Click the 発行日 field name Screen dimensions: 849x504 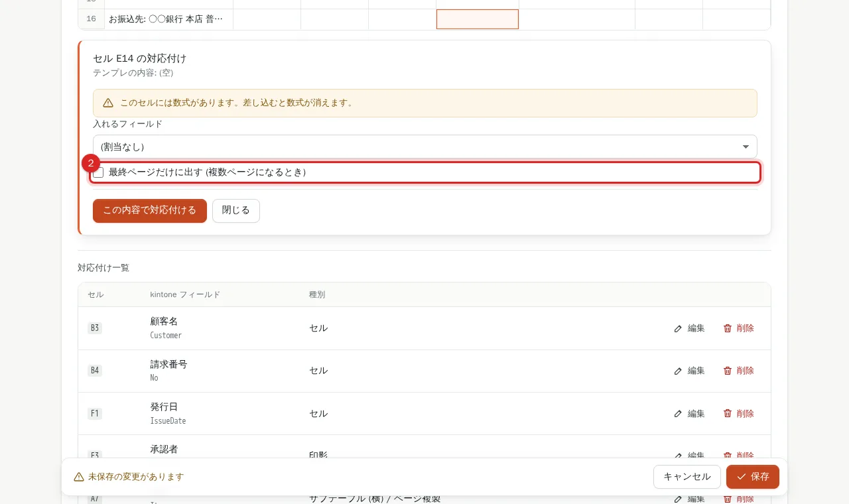click(x=164, y=407)
